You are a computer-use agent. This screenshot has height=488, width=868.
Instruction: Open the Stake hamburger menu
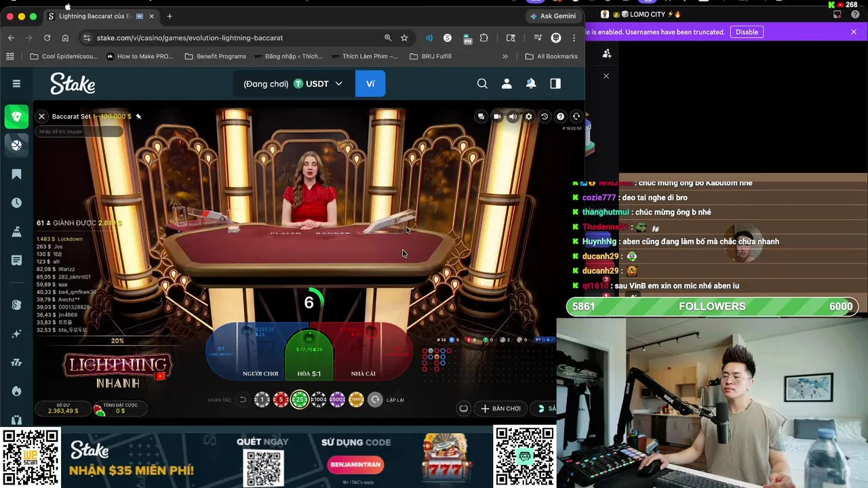16,83
